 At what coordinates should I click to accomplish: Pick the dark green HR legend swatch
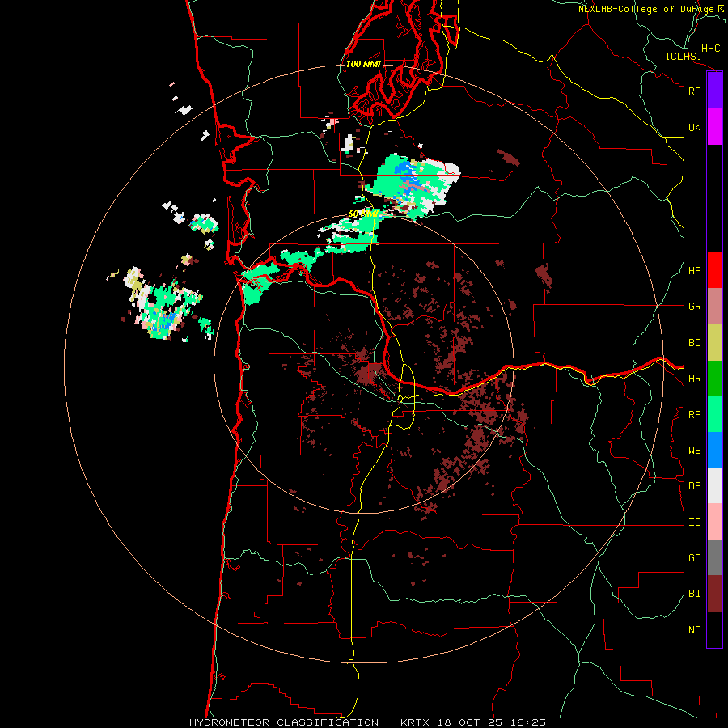[714, 379]
